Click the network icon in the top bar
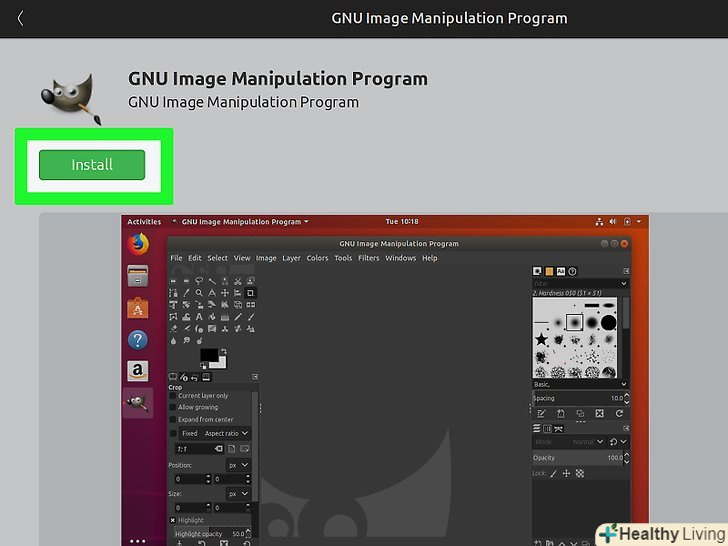This screenshot has width=728, height=546. (x=599, y=222)
